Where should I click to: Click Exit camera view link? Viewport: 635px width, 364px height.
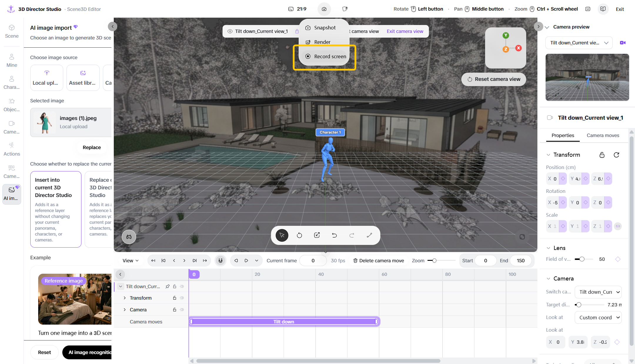coord(405,31)
